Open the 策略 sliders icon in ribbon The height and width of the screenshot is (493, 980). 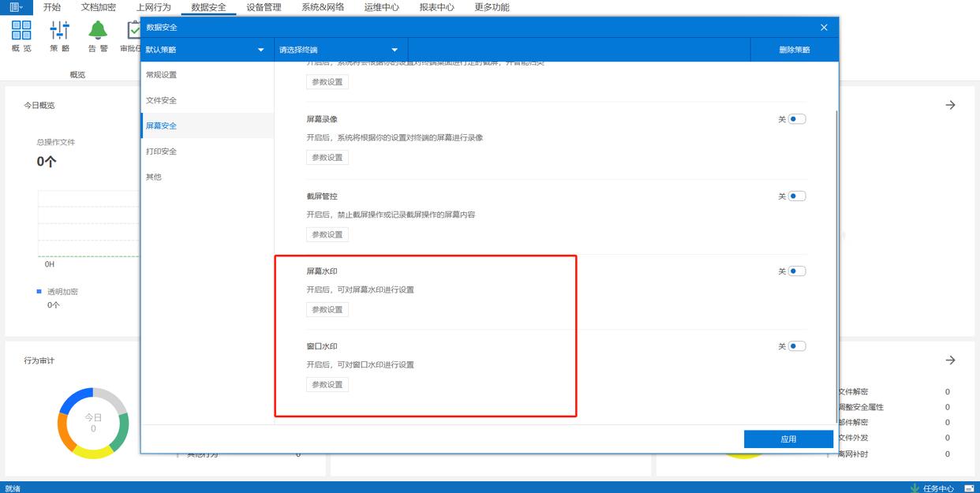[x=60, y=36]
